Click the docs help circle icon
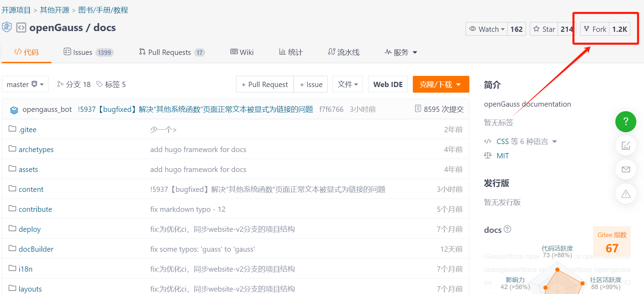644x294 pixels. click(507, 229)
